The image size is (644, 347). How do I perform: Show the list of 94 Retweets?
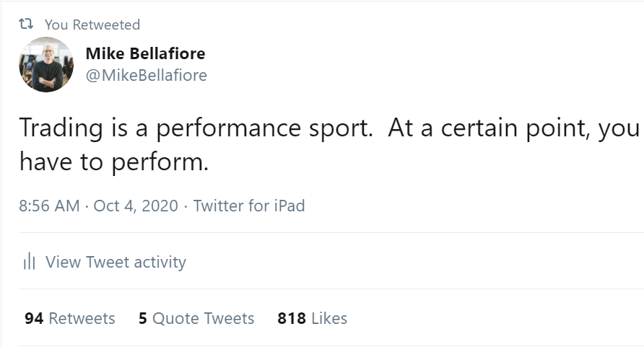click(70, 318)
